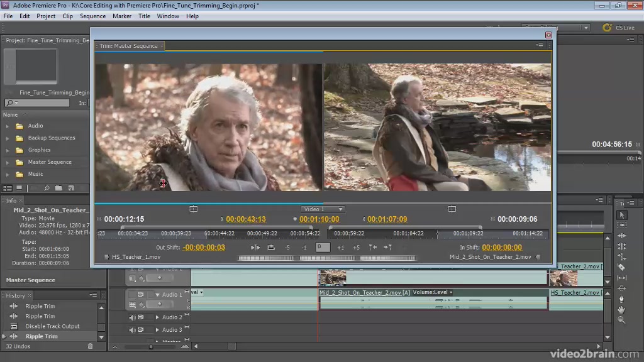
Task: Open the Sequence menu
Action: coord(93,16)
